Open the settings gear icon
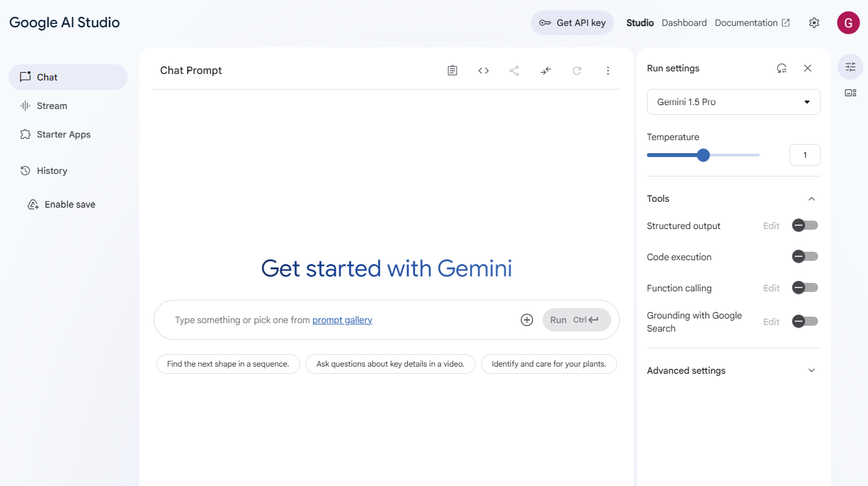868x486 pixels. pyautogui.click(x=814, y=23)
